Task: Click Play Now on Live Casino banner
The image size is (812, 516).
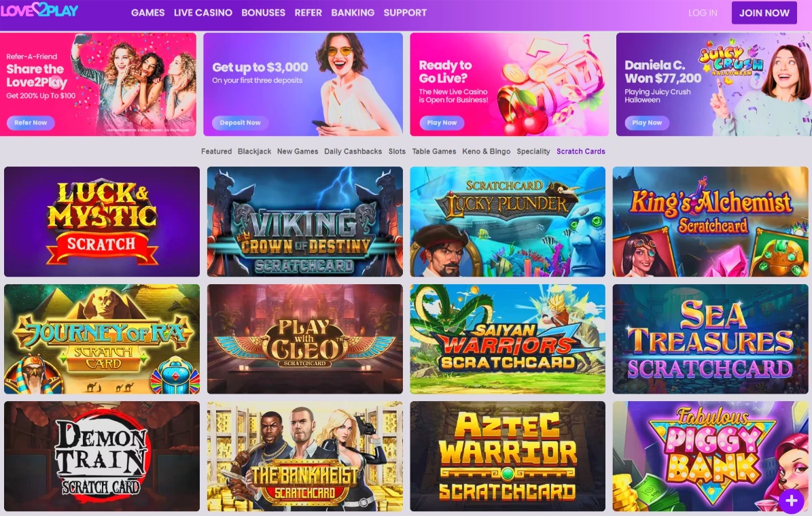Action: (442, 123)
